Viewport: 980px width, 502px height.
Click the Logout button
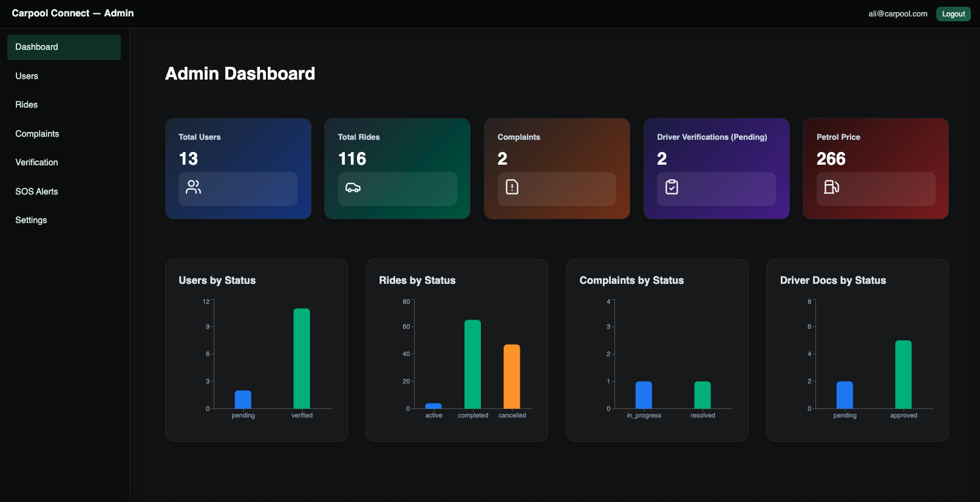point(953,14)
